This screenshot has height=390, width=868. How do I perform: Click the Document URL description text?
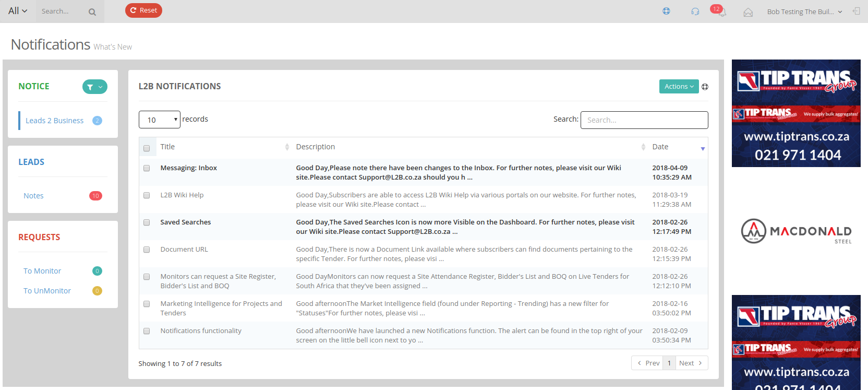464,254
